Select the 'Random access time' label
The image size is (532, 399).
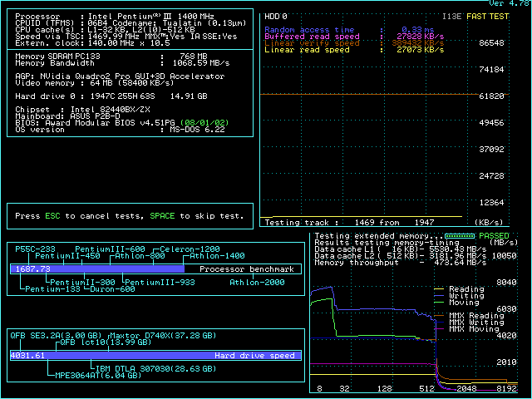pos(309,30)
